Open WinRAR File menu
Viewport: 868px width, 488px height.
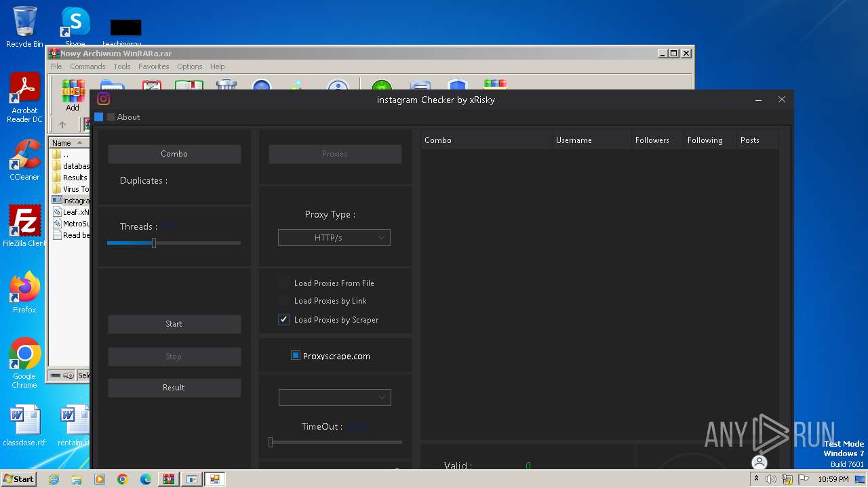(56, 66)
